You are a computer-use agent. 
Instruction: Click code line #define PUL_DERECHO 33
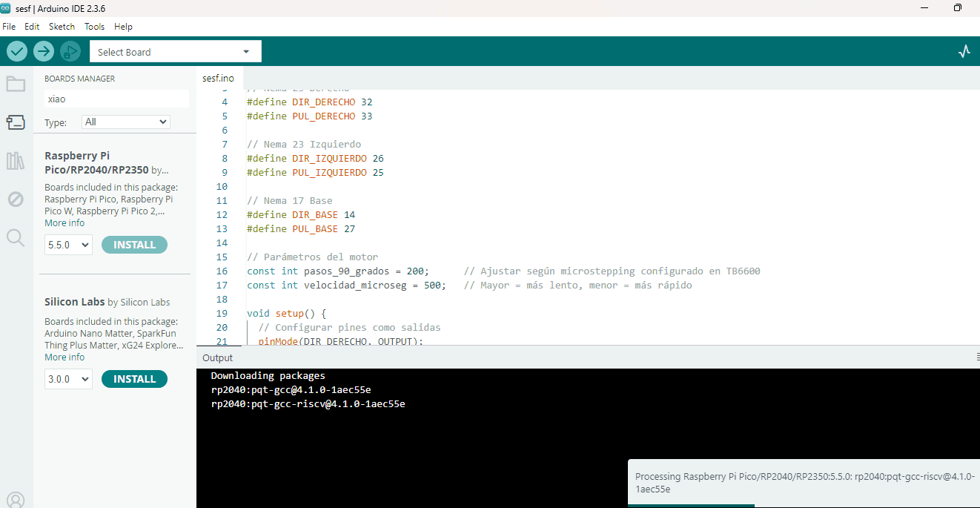(x=309, y=116)
